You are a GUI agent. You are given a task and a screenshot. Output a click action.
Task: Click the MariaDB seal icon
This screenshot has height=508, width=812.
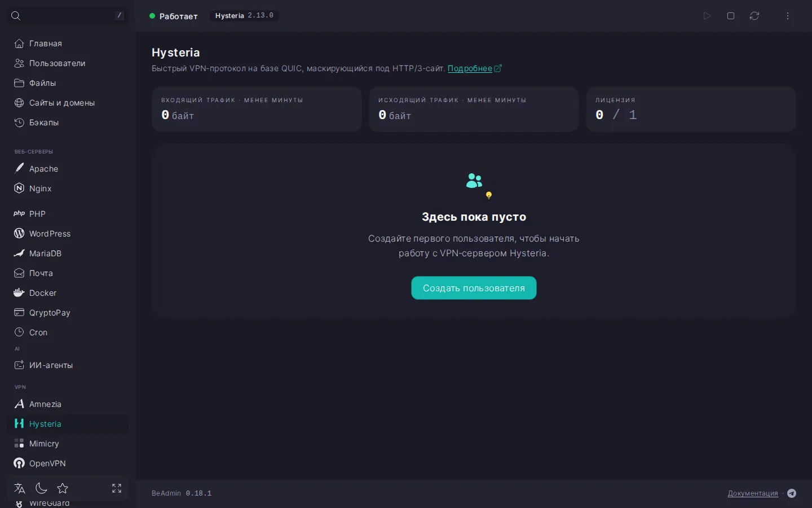(19, 253)
